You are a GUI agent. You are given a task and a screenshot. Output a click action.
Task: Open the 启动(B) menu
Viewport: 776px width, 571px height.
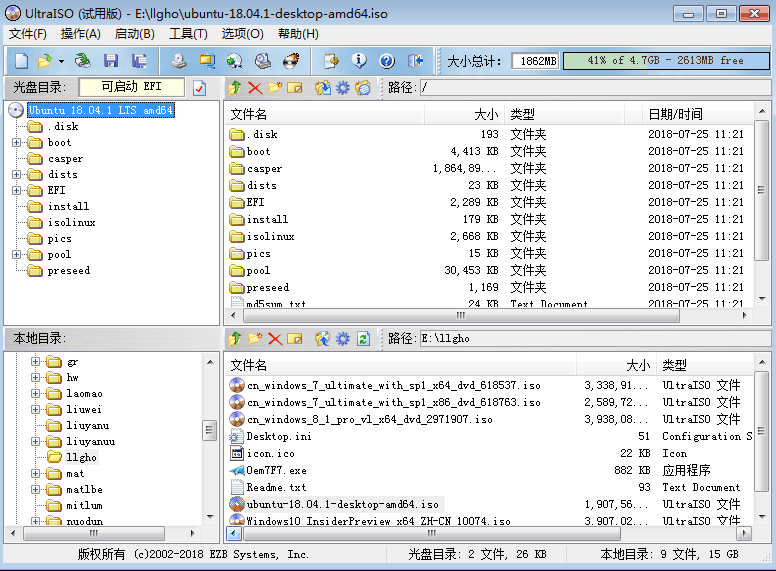tap(135, 34)
